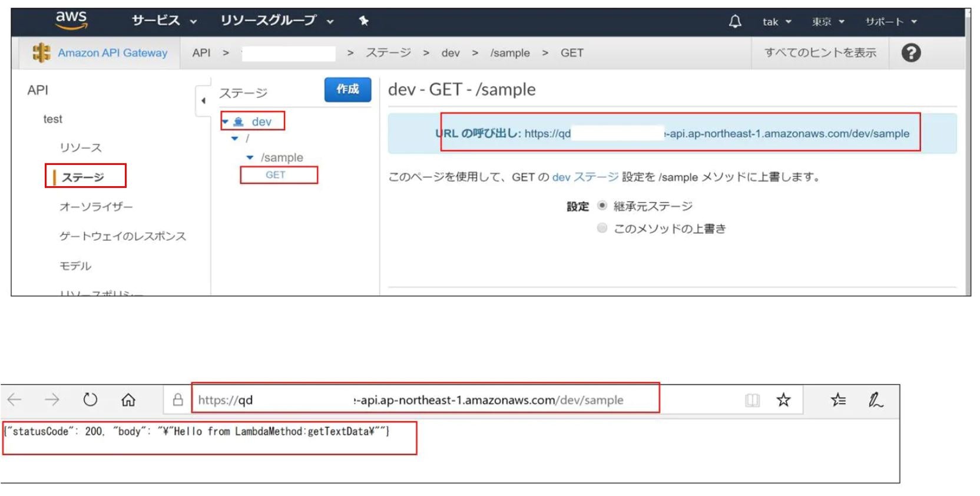Open the browser home page
The width and height of the screenshot is (980, 496).
pos(128,400)
